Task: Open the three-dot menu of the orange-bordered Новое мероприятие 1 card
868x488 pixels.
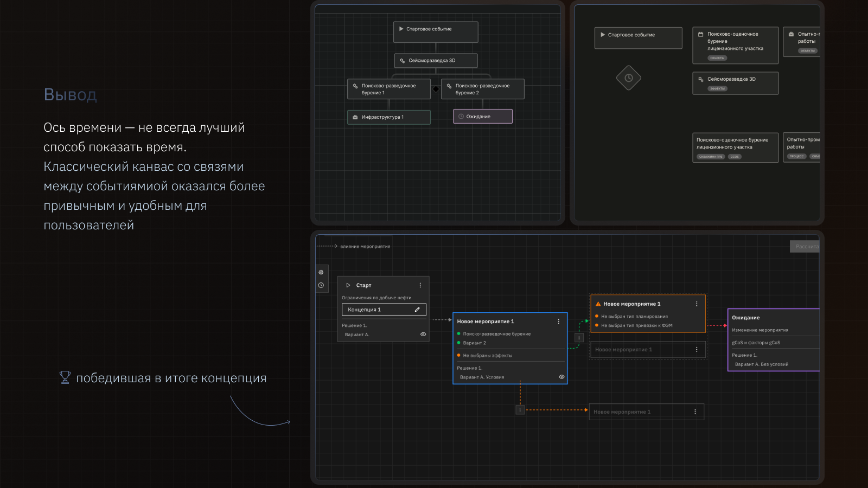Action: point(697,304)
